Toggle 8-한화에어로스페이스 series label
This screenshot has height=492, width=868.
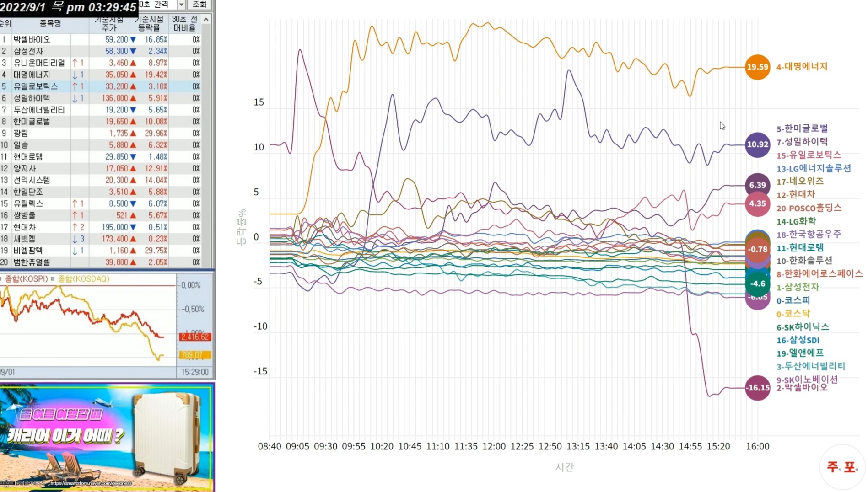click(x=819, y=274)
